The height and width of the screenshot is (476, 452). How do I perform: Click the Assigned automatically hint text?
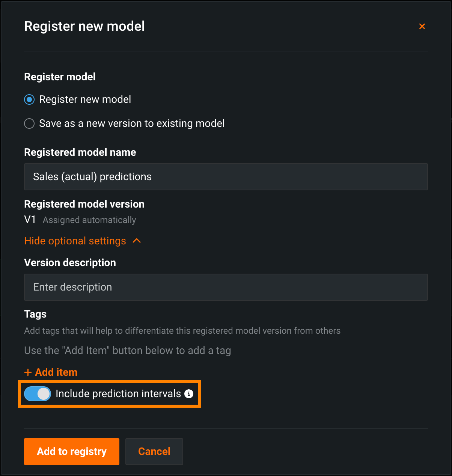click(x=89, y=220)
